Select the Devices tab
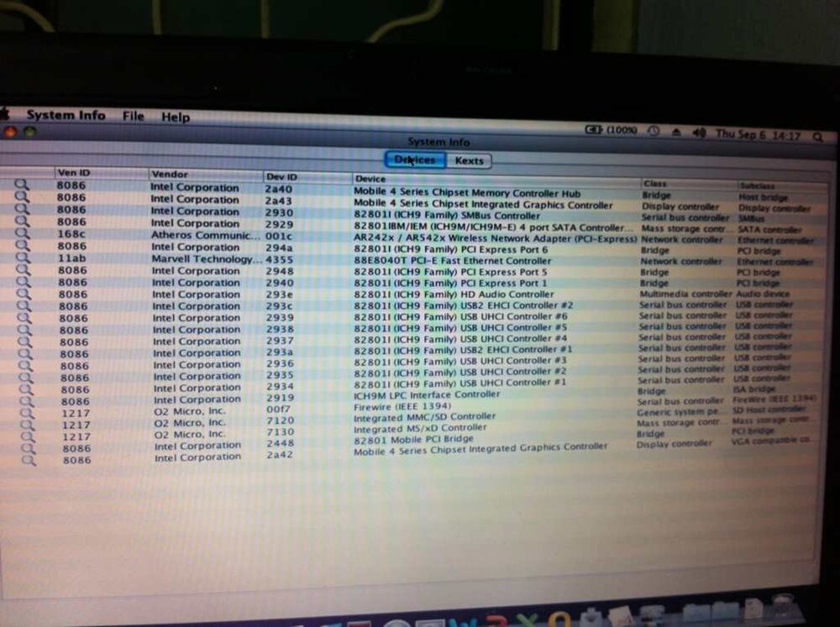840x627 pixels. click(415, 159)
